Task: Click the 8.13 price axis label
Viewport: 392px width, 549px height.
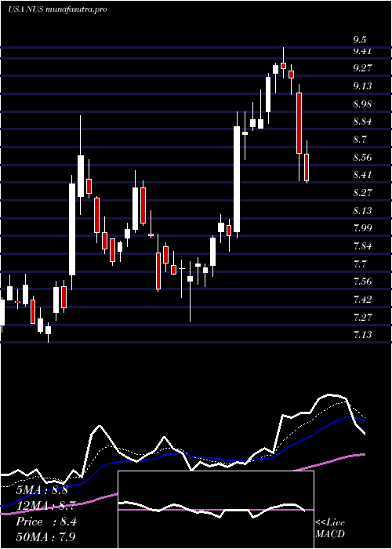Action: click(x=362, y=210)
